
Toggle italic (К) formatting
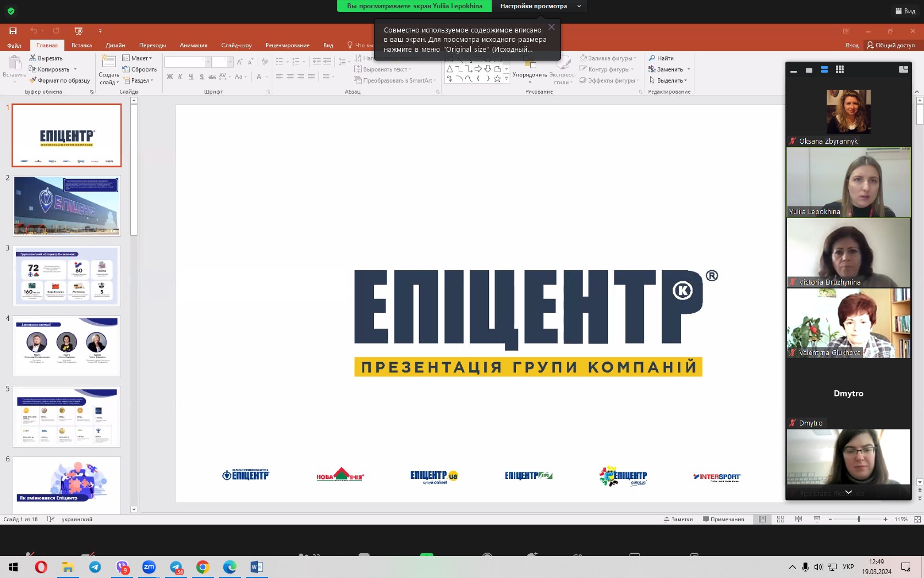(180, 77)
